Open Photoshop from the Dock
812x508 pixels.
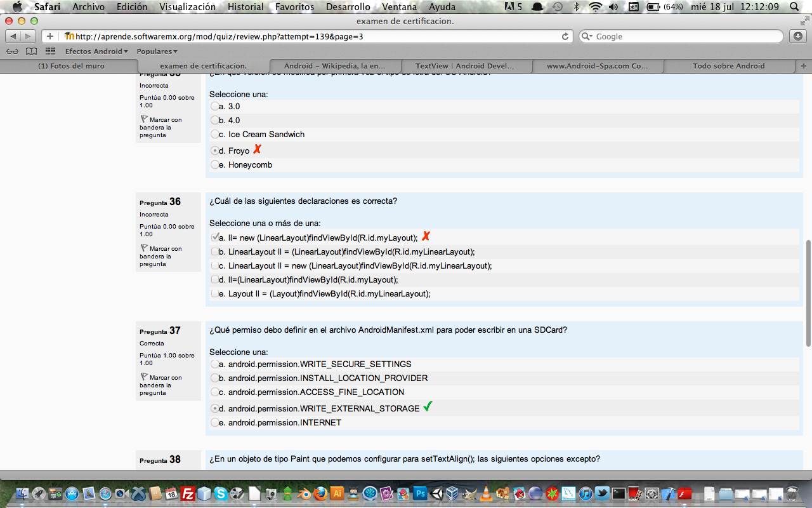pyautogui.click(x=420, y=493)
